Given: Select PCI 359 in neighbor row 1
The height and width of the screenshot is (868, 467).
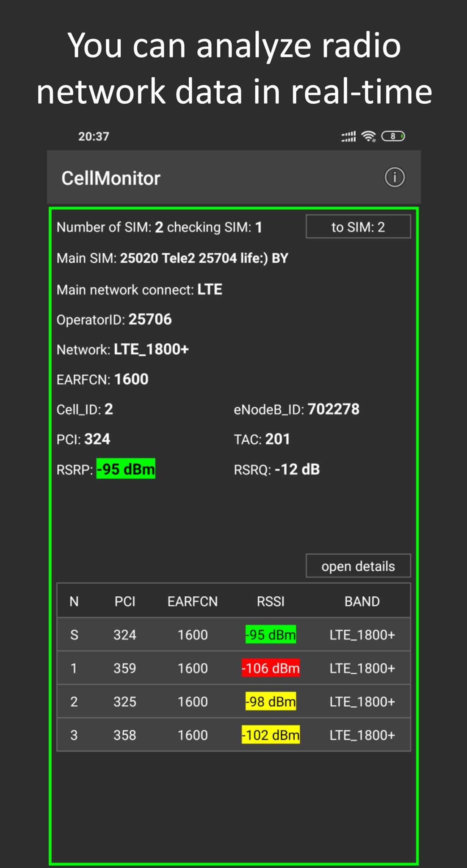Looking at the screenshot, I should tap(125, 668).
